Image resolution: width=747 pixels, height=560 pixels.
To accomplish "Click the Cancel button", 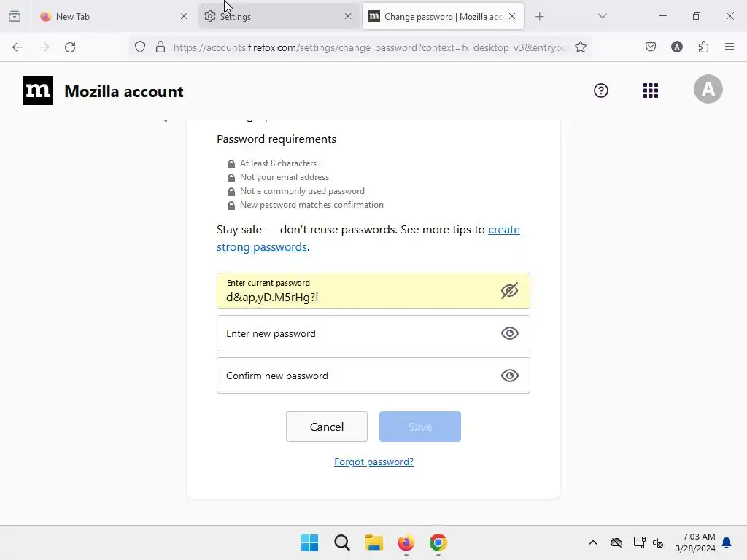I will (327, 427).
